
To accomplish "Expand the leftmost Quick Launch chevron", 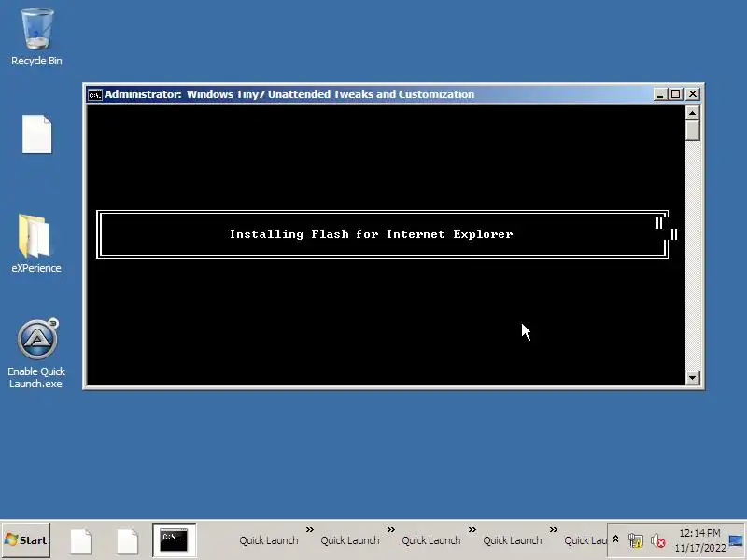I will (310, 529).
